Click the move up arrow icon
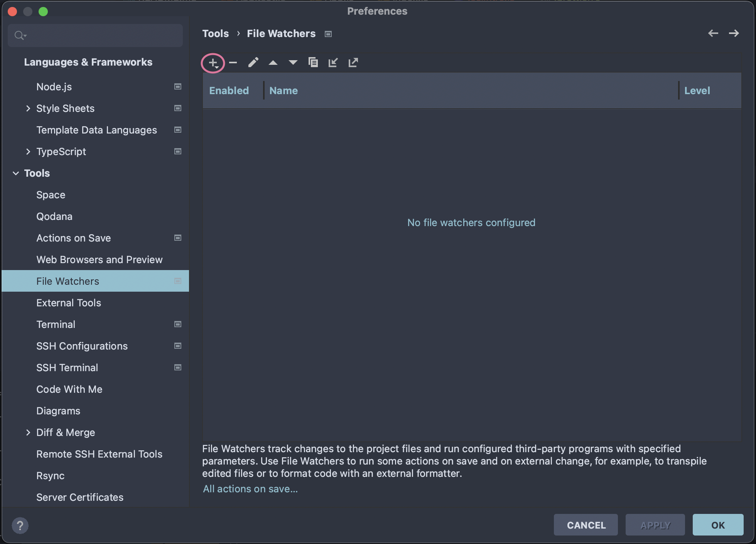 pyautogui.click(x=273, y=63)
